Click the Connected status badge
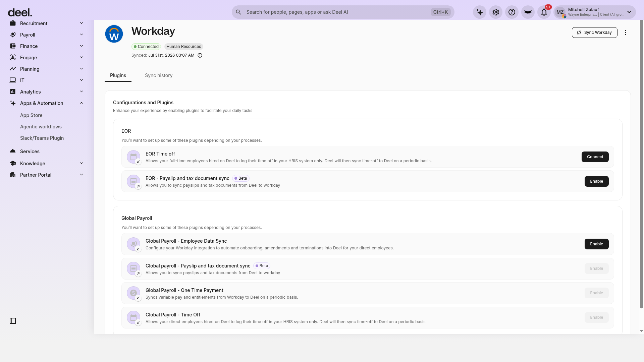 [146, 47]
